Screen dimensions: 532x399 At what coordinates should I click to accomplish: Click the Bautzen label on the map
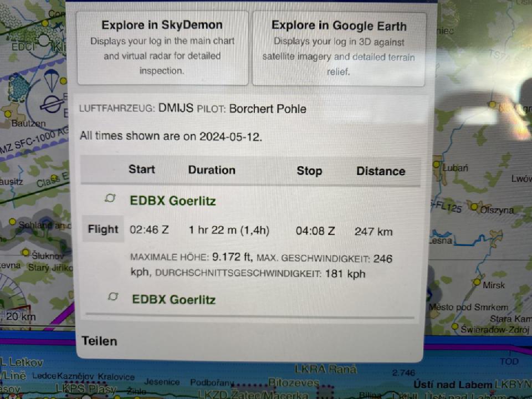coord(28,123)
